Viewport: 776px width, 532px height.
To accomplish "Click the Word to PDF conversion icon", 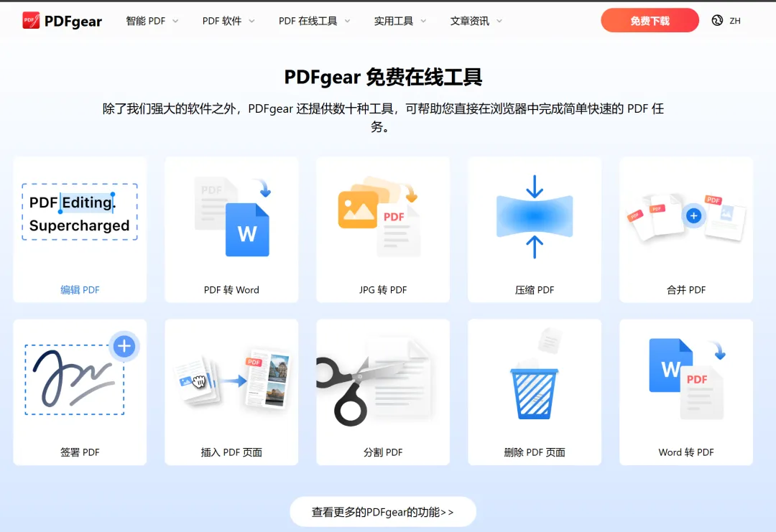I will [687, 379].
